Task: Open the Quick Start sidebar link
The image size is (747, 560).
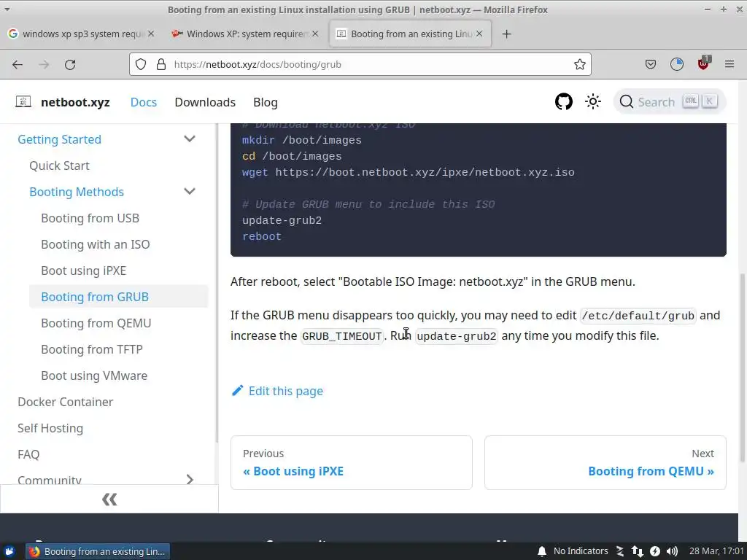Action: (x=59, y=166)
